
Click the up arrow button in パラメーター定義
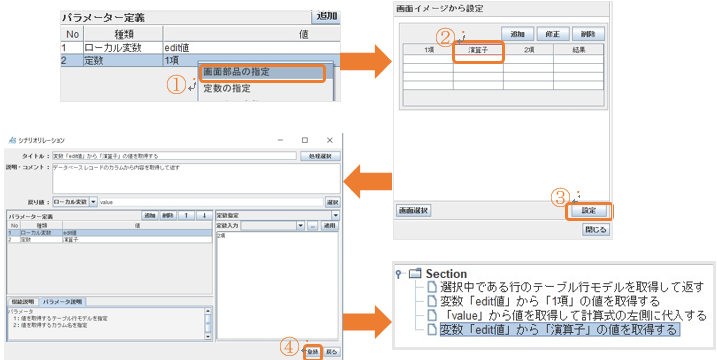coord(186,215)
